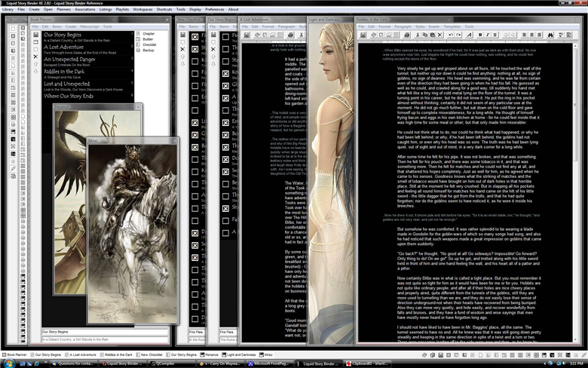588x368 pixels.
Task: Cut selection in Riddles in the Dark editor
Action: [x=418, y=35]
